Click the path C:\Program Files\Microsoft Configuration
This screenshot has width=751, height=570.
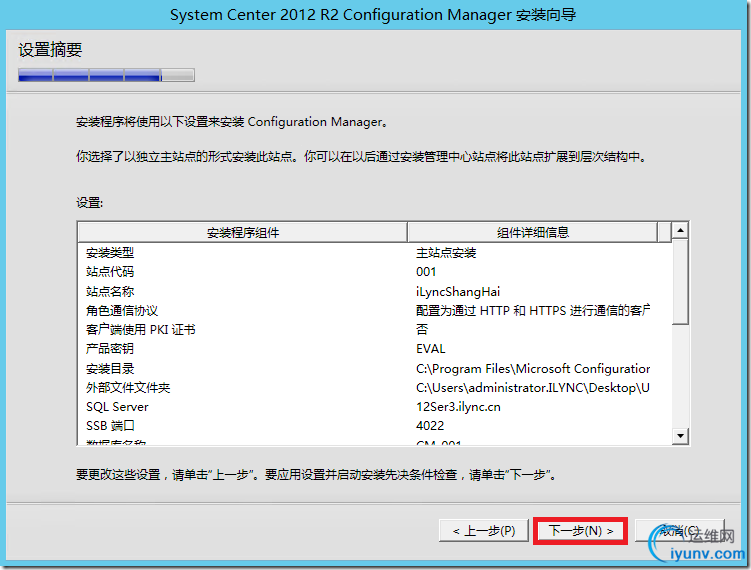coord(533,368)
